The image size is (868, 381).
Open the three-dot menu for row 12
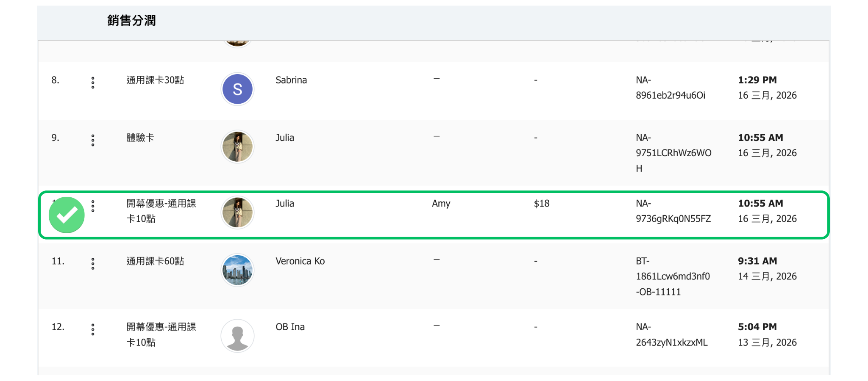[93, 329]
